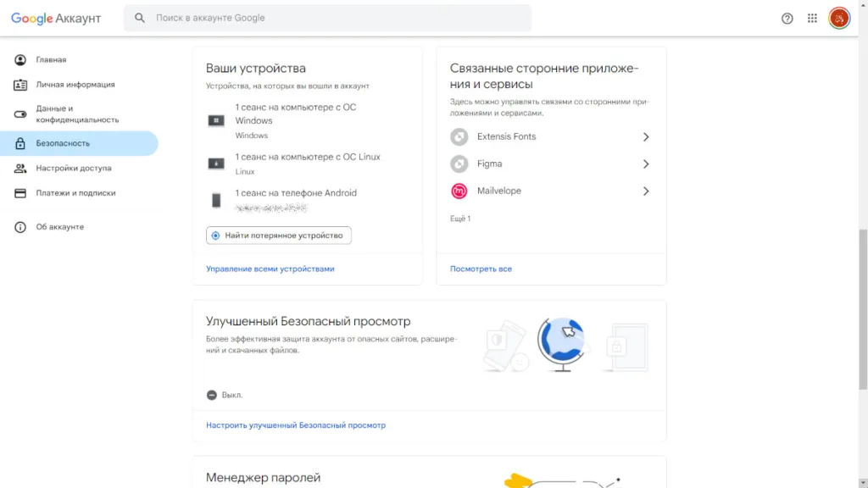Click the help question mark icon
The image size is (868, 488).
click(787, 17)
